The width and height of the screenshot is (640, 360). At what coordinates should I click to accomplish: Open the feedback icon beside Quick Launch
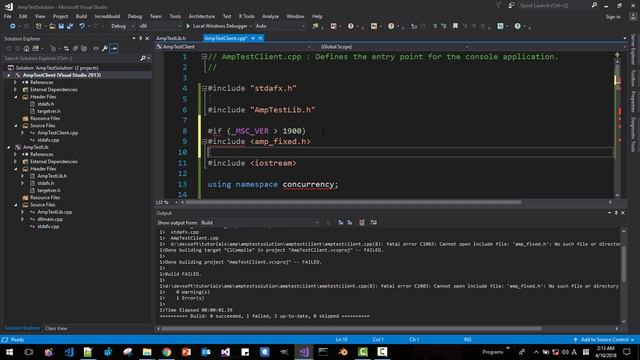pyautogui.click(x=511, y=5)
